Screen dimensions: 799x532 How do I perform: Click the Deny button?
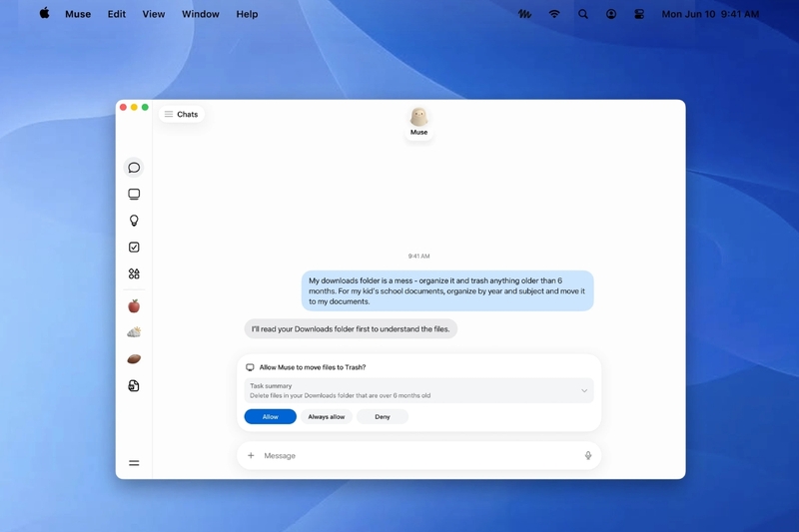[383, 416]
